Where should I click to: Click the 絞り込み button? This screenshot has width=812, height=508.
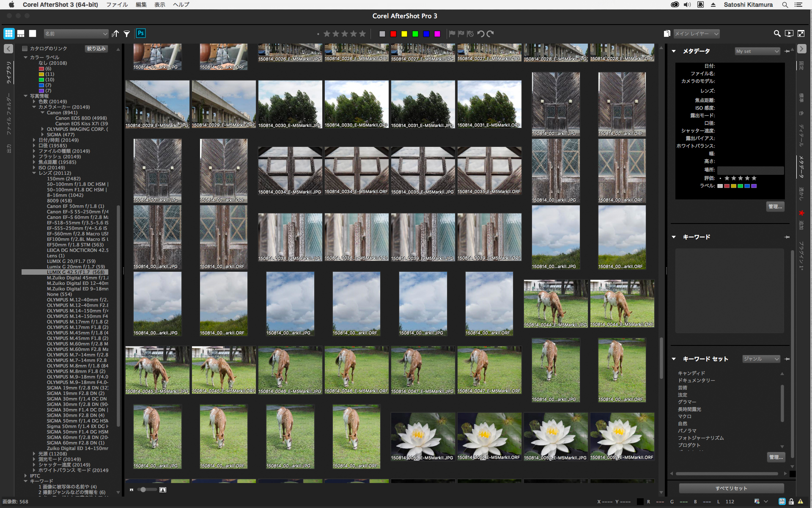coord(96,49)
